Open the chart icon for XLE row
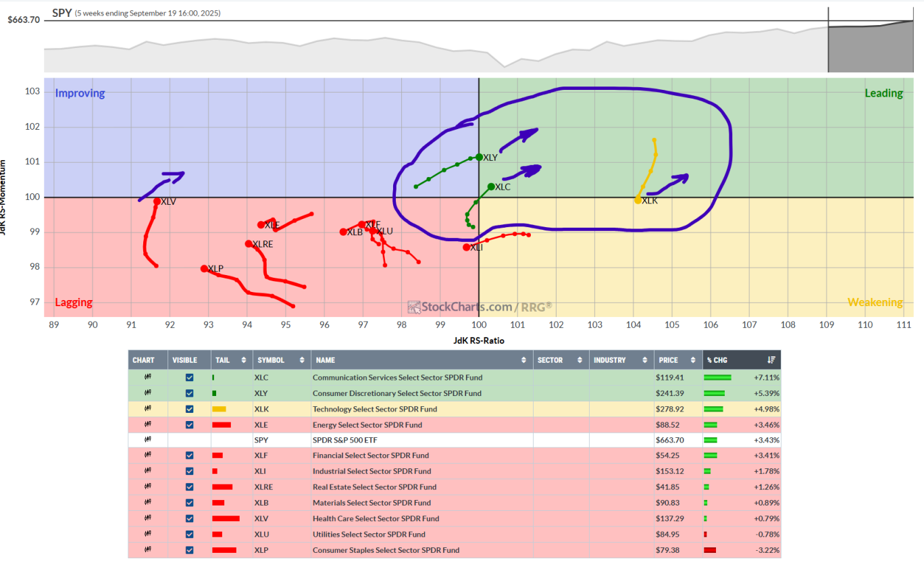This screenshot has width=924, height=567. [x=147, y=424]
